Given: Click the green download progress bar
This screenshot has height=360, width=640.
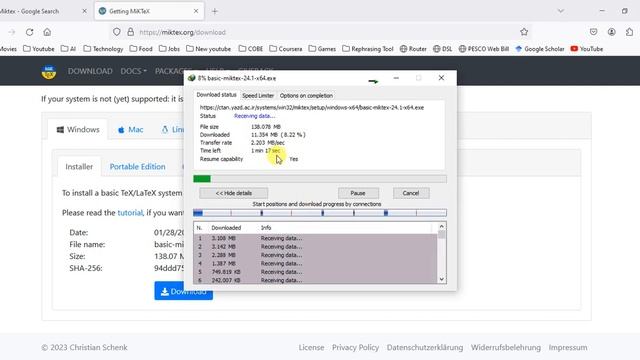Looking at the screenshot, I should pos(320,179).
